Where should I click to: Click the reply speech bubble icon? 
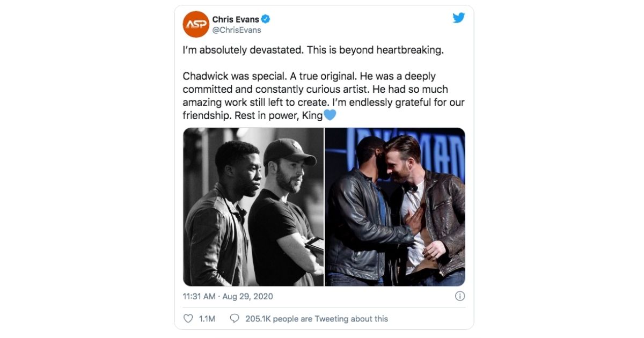(234, 319)
